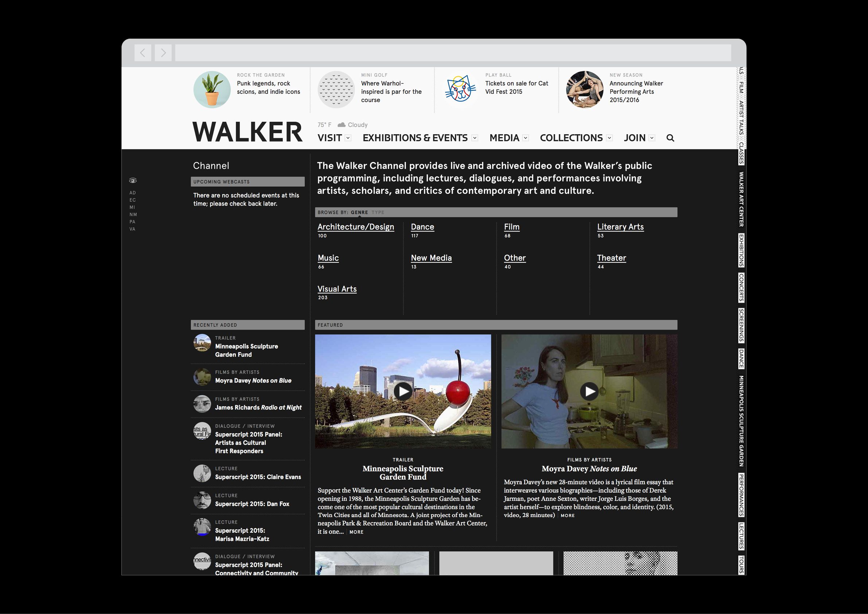Click vertical SCREENINGS tag on right edge

coord(742,326)
